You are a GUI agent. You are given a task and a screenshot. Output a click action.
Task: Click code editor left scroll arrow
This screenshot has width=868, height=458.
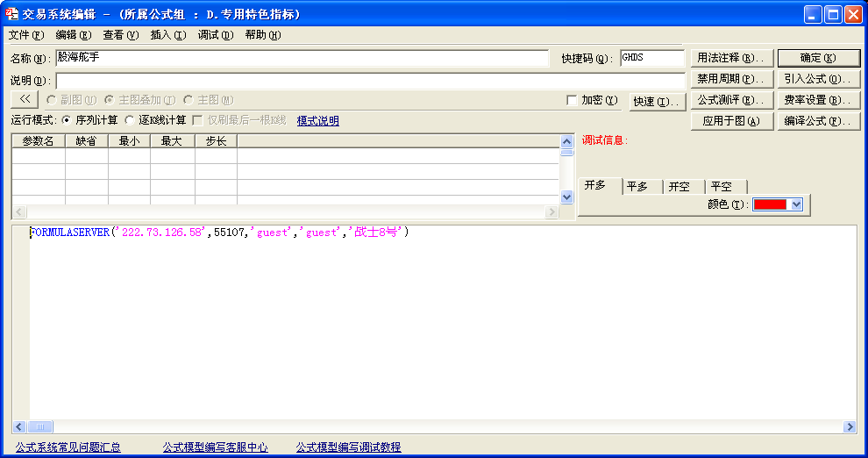[x=18, y=426]
